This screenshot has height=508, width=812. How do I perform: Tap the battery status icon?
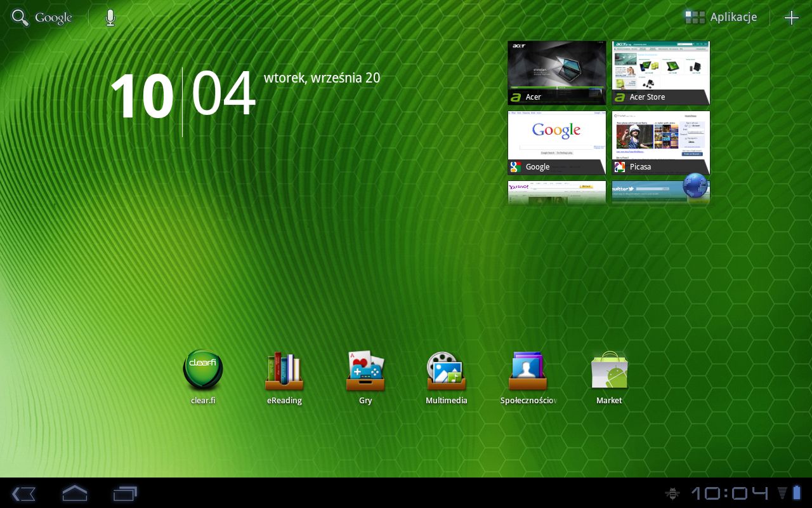pos(797,493)
